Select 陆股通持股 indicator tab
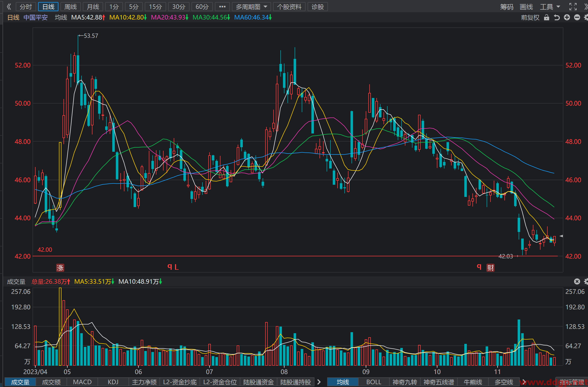 coord(296,382)
